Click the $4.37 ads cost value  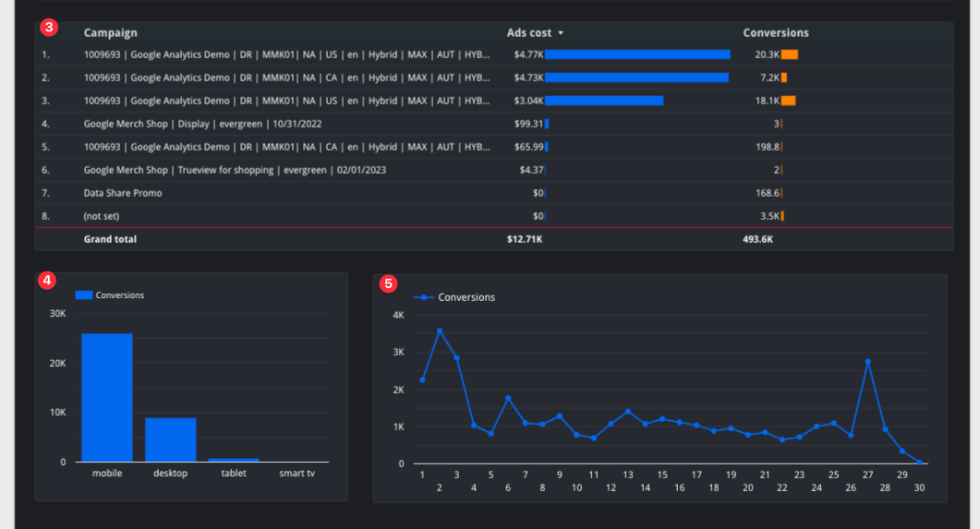531,170
